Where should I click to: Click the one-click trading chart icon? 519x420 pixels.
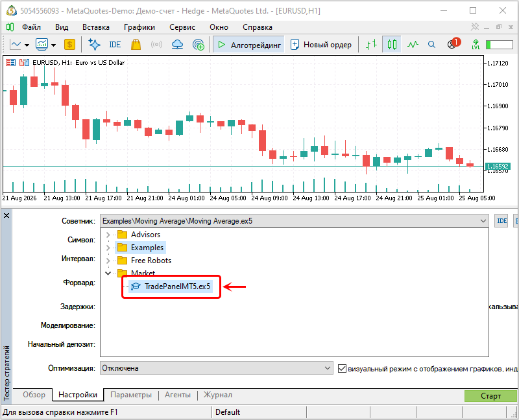pos(24,62)
